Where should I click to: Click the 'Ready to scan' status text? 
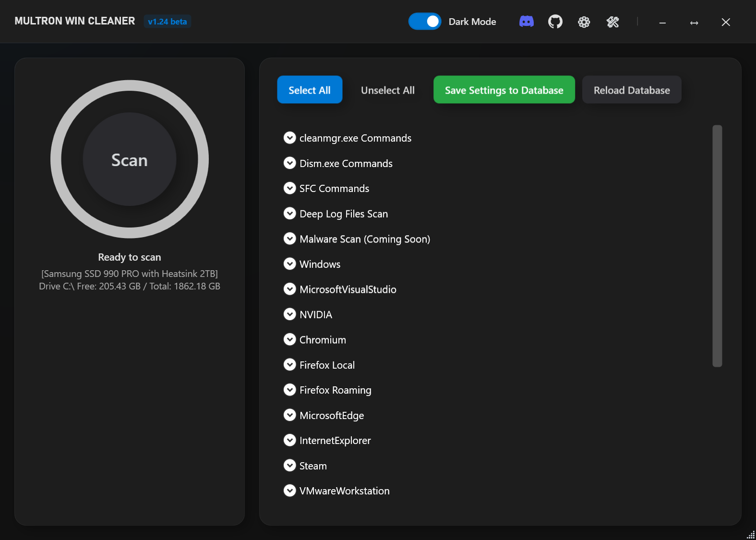tap(130, 257)
